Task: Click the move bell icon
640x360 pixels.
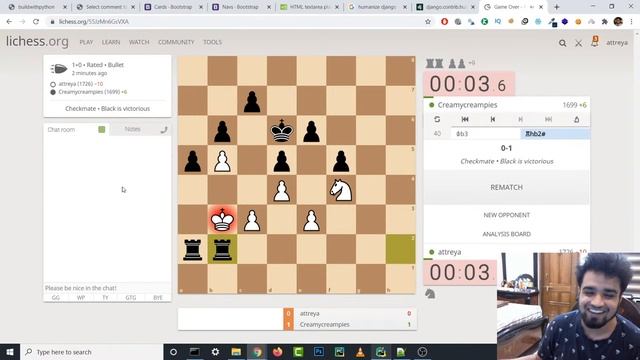Action: point(576,119)
